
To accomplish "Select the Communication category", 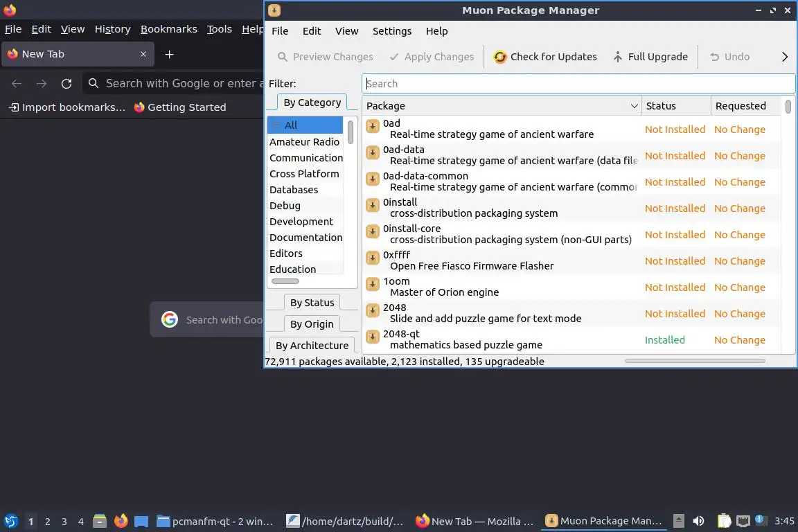I will coord(305,158).
